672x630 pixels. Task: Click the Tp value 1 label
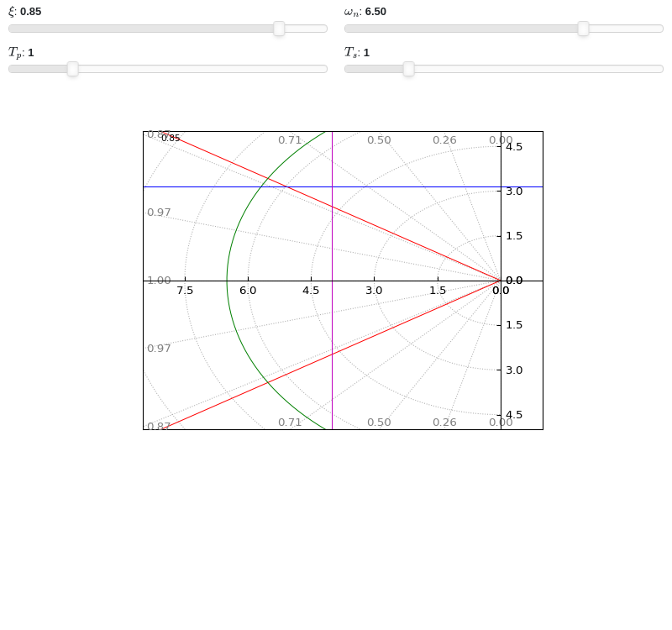click(x=31, y=53)
